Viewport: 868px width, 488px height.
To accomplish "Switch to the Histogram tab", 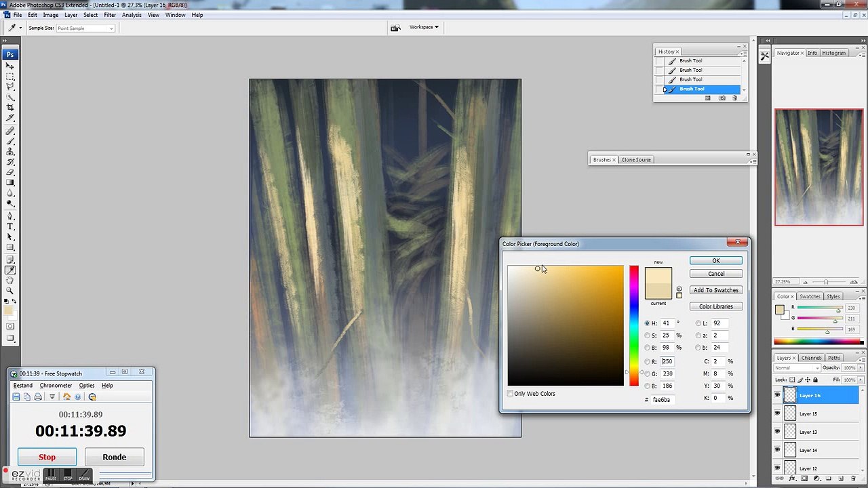I will click(x=833, y=53).
